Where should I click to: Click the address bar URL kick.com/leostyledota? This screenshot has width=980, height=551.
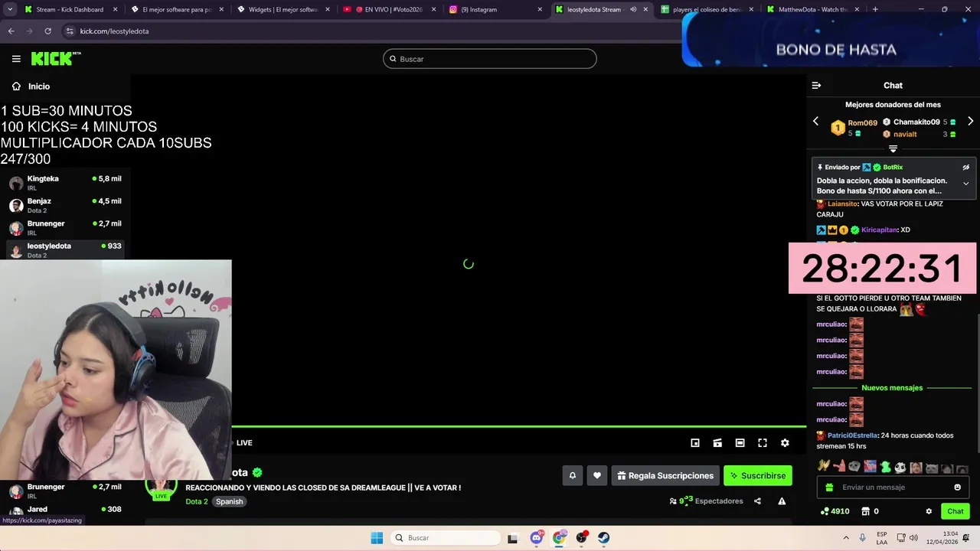tap(115, 31)
